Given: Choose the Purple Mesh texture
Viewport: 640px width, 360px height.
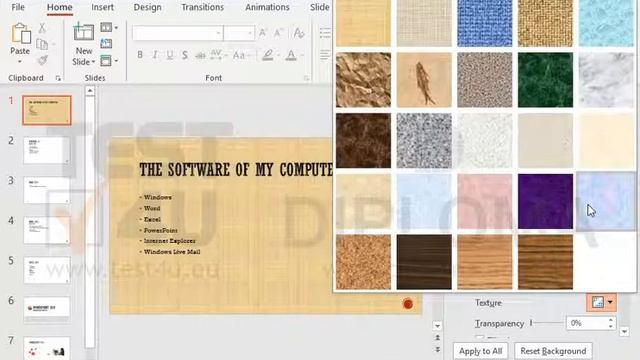Looking at the screenshot, I should pos(545,201).
